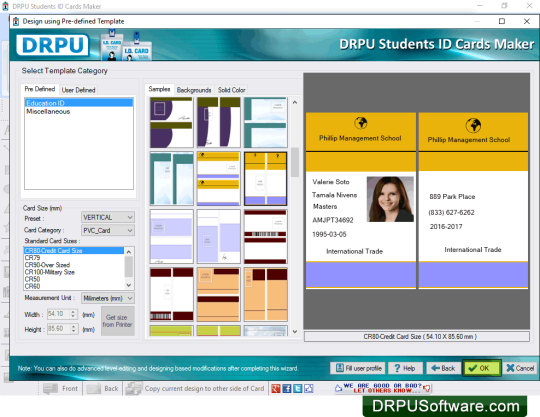Switch to the Pre Defined tab
The width and height of the screenshot is (540, 417).
pyautogui.click(x=40, y=89)
